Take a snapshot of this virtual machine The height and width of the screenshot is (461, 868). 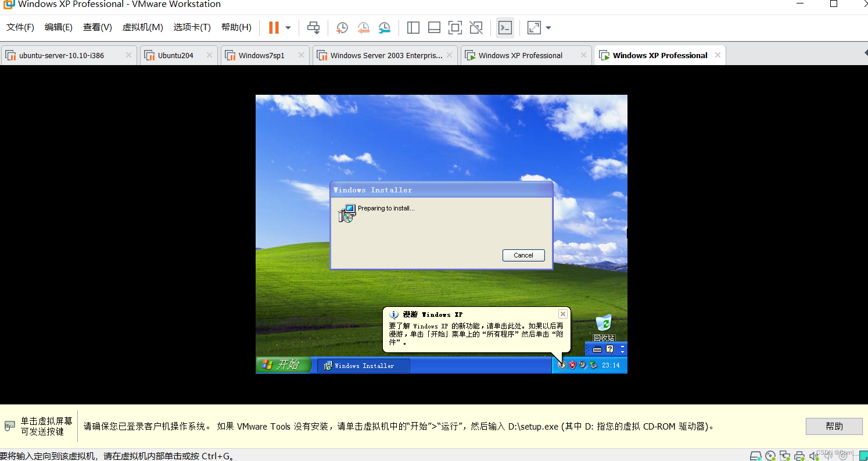click(x=342, y=27)
